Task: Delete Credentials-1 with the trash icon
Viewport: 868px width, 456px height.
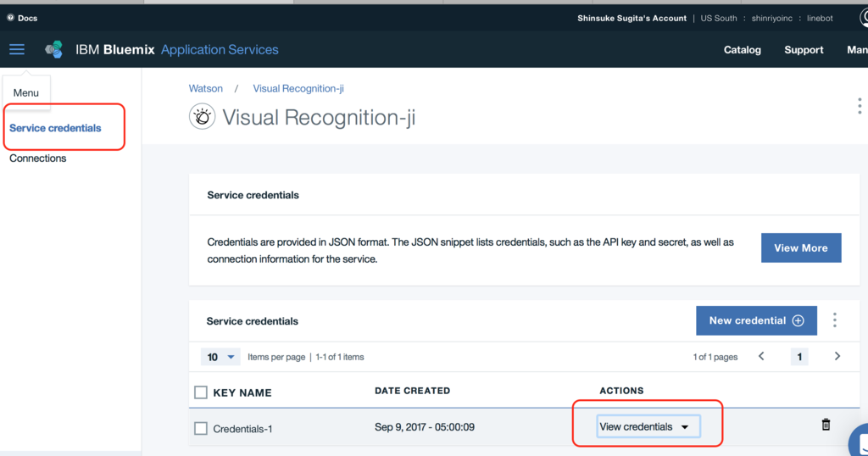Action: click(x=826, y=425)
